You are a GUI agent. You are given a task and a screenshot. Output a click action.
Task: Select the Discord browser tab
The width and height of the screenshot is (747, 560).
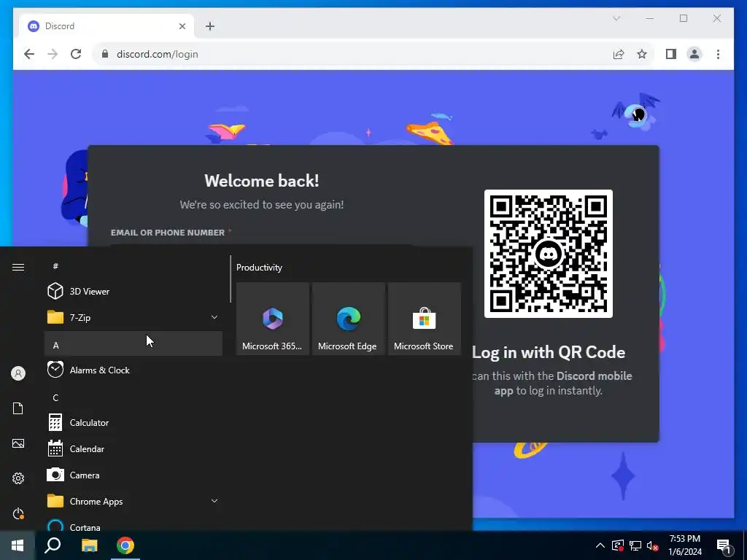click(107, 26)
